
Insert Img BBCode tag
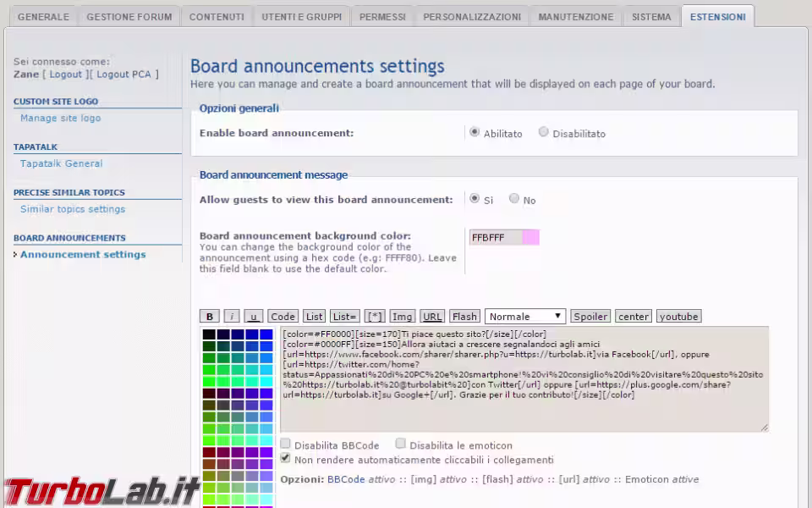pos(402,316)
